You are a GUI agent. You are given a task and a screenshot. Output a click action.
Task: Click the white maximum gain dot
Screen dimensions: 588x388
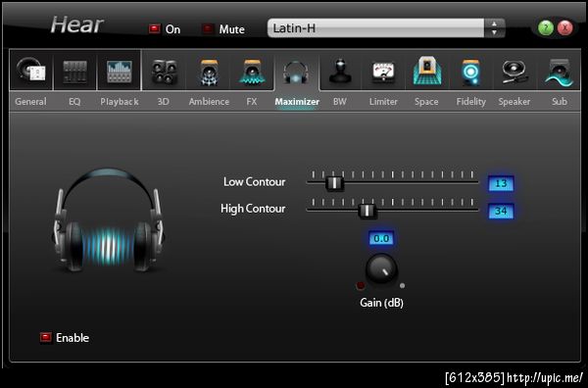[403, 286]
